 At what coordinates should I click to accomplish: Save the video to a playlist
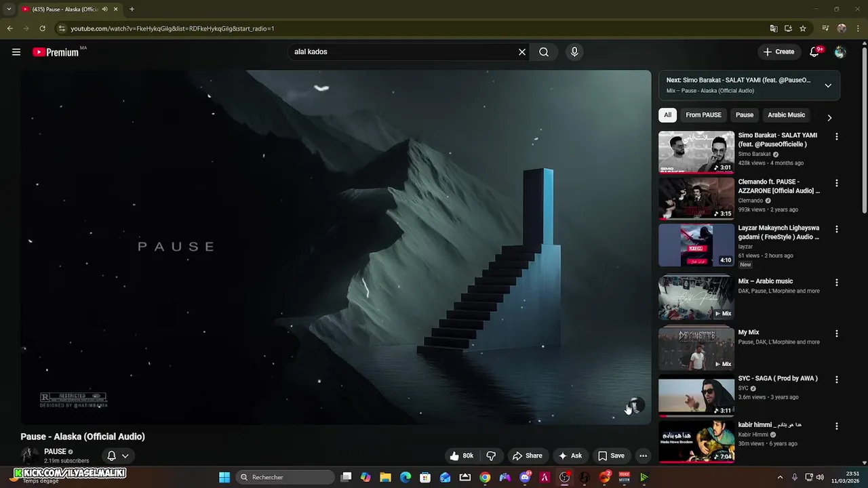click(611, 455)
